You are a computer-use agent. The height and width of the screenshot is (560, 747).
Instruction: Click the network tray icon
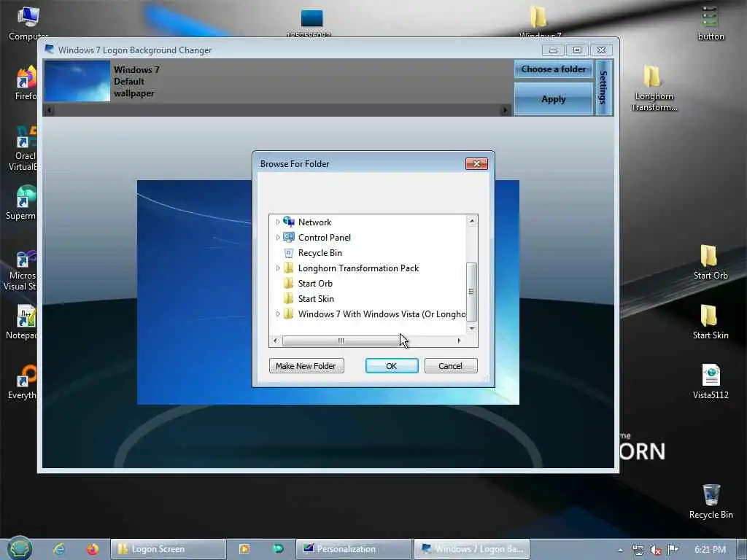pyautogui.click(x=638, y=550)
